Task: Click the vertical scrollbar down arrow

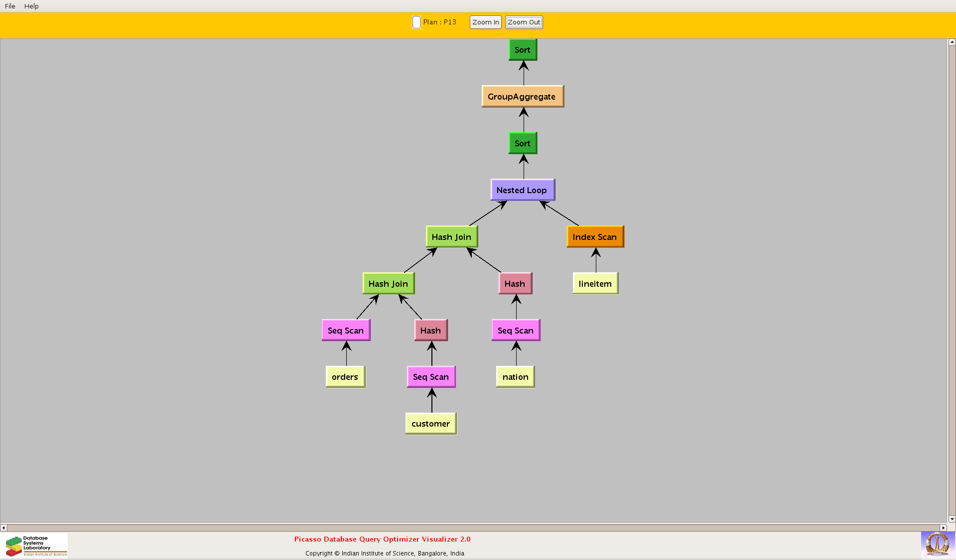Action: (x=952, y=519)
